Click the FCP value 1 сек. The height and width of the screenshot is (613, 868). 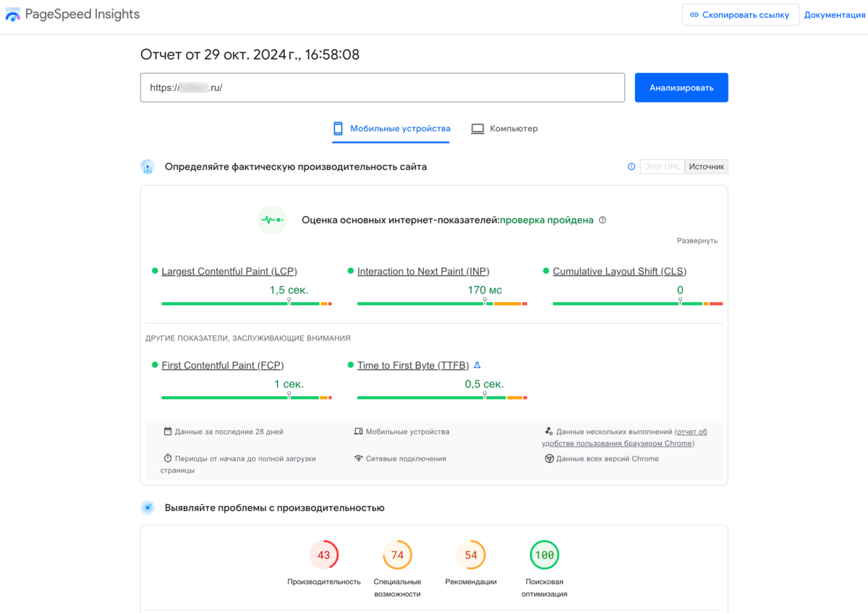(289, 384)
